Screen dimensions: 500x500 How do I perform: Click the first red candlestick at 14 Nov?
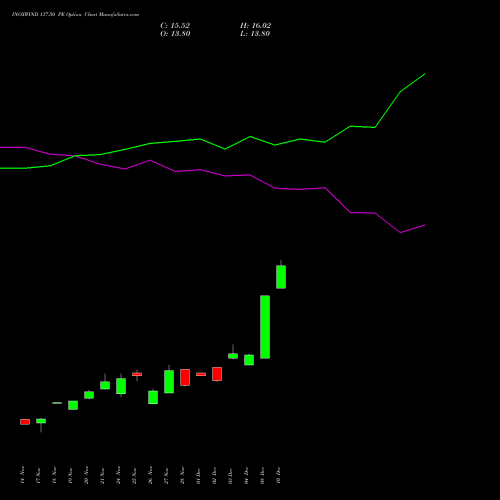(25, 422)
